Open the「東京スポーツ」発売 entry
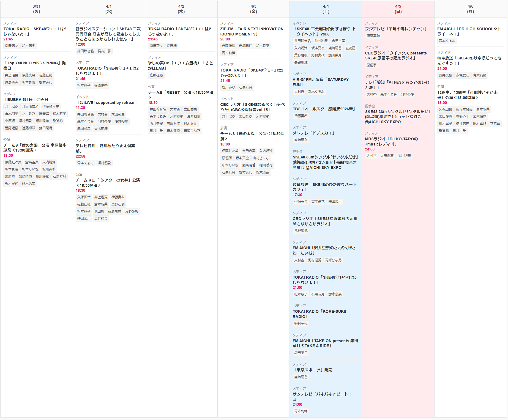Viewport: 508px width, 420px height. pyautogui.click(x=312, y=370)
